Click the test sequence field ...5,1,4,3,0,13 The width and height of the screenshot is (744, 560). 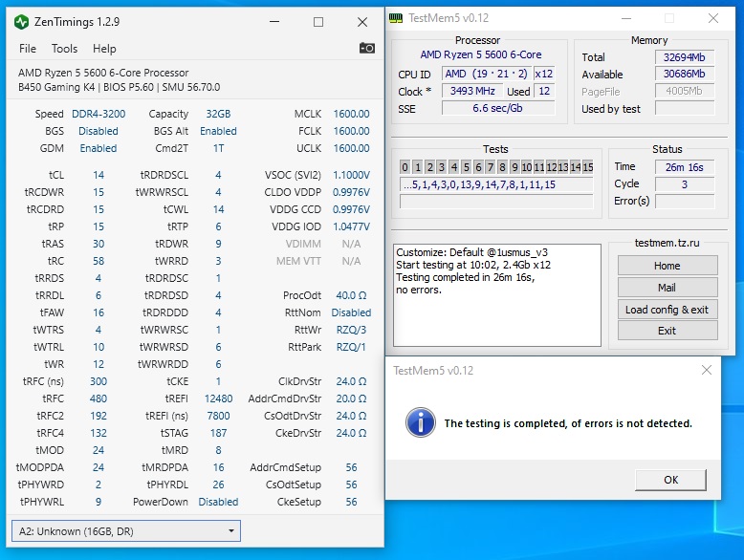[496, 184]
